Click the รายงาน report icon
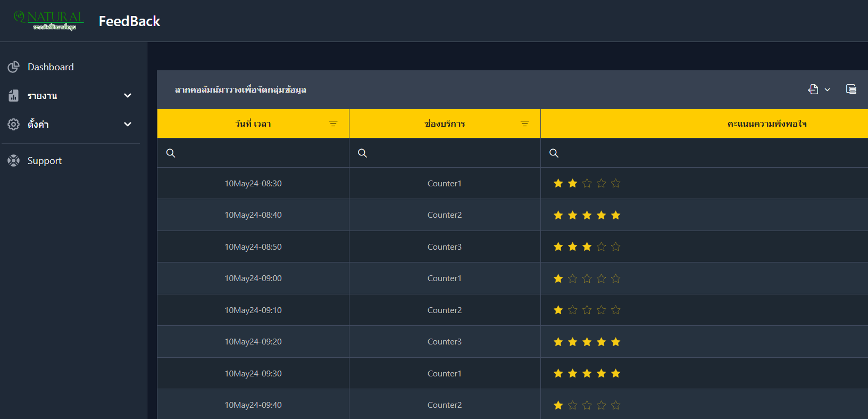This screenshot has width=868, height=419. [14, 96]
